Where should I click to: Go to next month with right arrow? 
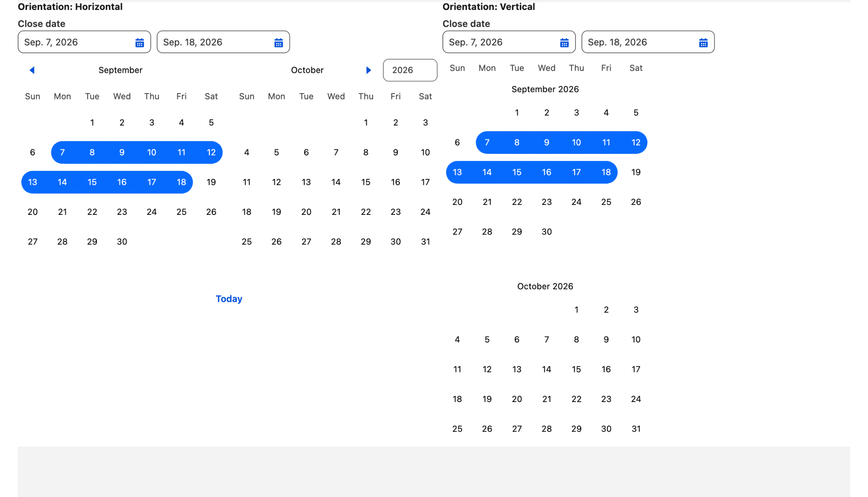point(368,70)
